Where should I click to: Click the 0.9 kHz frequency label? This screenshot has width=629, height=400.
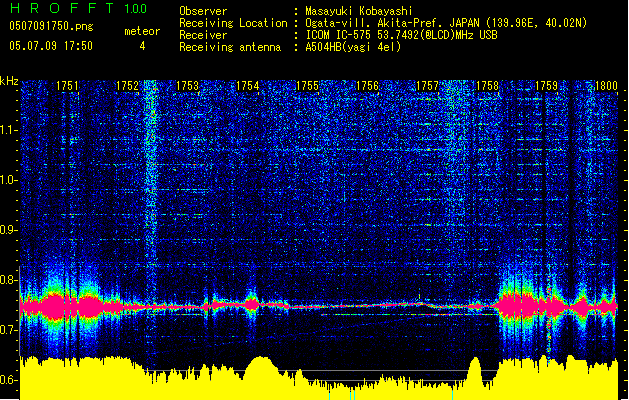[9, 230]
